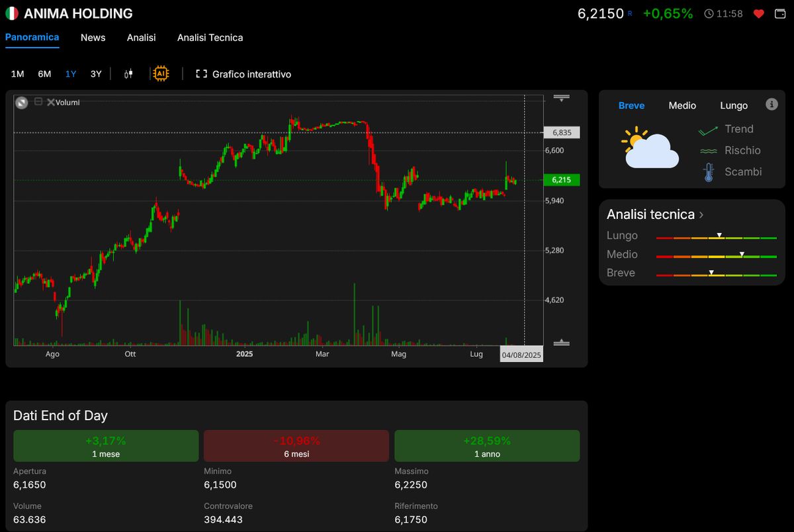This screenshot has width=794, height=532.
Task: Choose the Lungo forecast horizon
Action: [734, 106]
